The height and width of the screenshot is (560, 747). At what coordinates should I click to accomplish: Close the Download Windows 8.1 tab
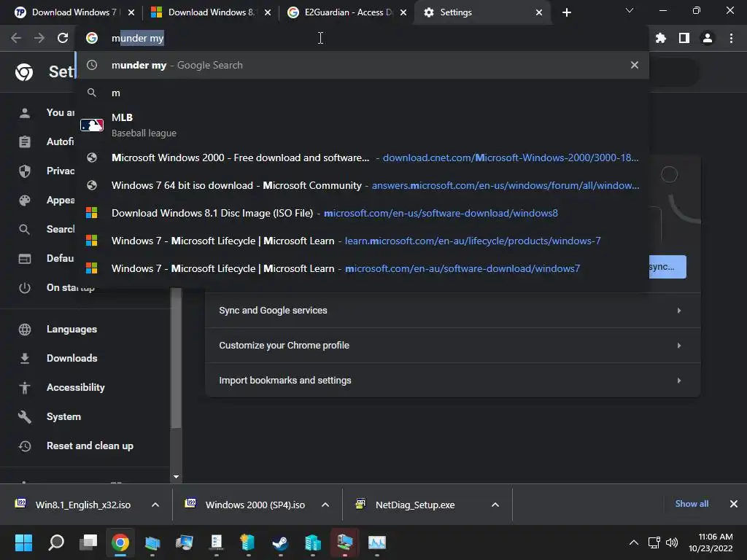(268, 12)
